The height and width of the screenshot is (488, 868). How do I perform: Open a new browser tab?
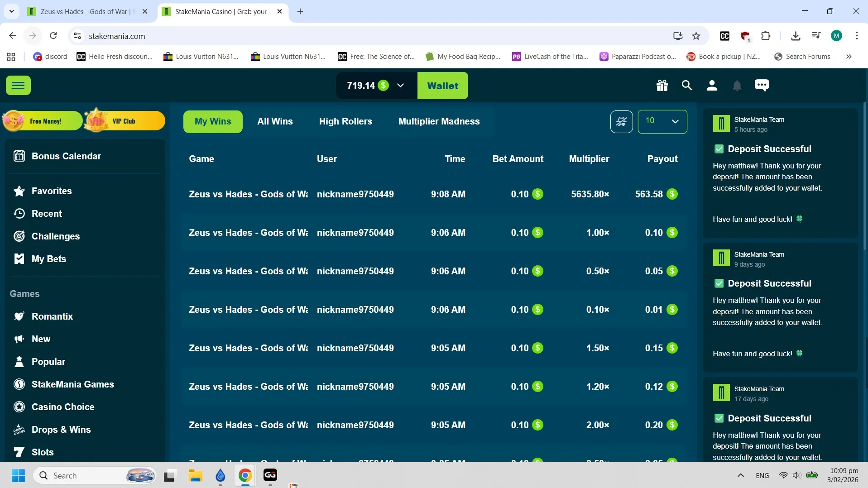click(x=300, y=12)
